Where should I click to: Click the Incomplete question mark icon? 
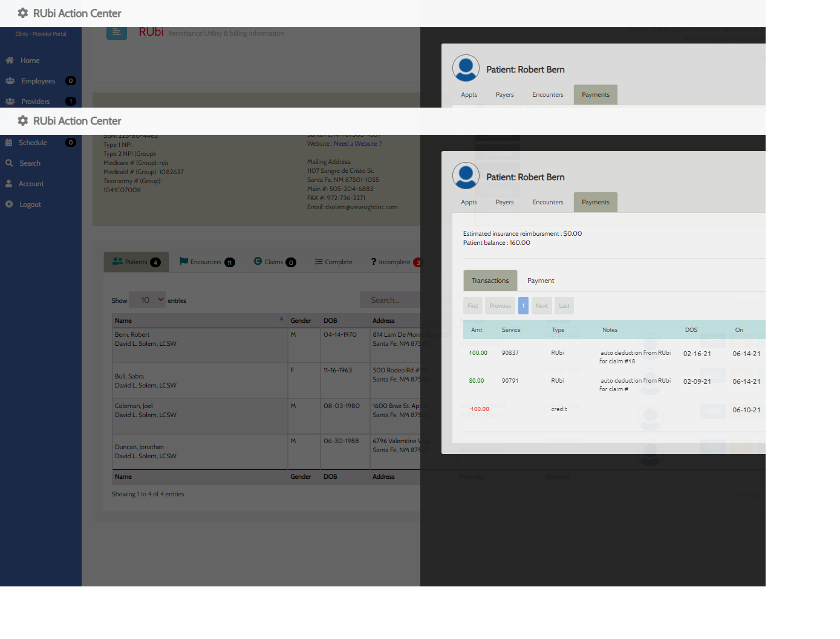[x=374, y=262]
